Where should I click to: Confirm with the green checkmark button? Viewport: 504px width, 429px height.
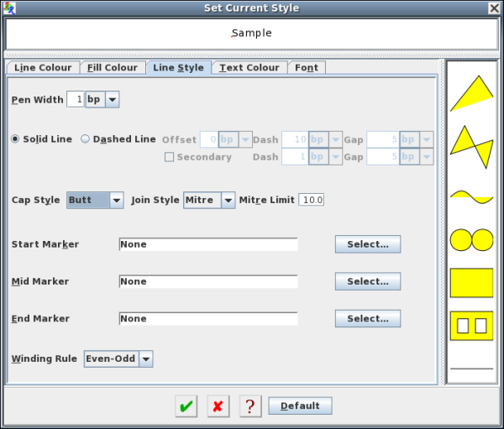(186, 405)
